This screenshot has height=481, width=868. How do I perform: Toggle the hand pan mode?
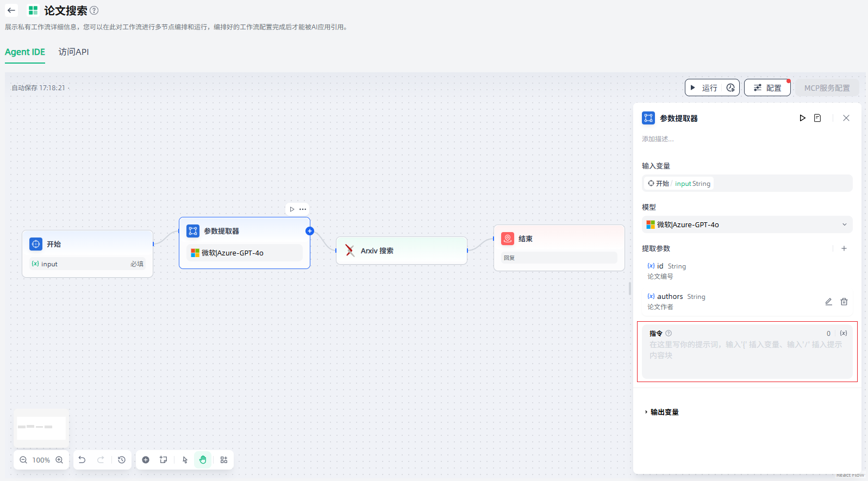pos(203,460)
